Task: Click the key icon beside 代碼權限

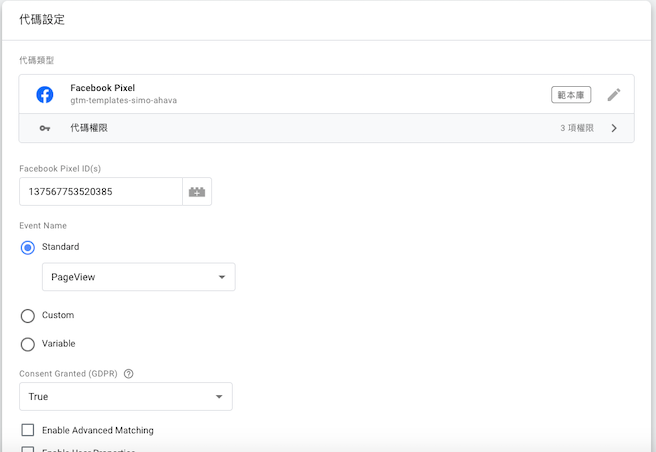Action: tap(45, 128)
